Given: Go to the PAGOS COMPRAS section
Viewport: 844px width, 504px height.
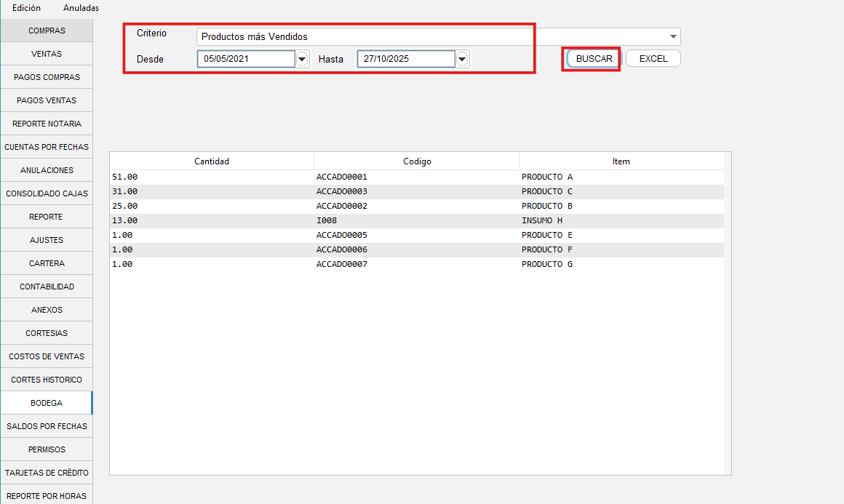Looking at the screenshot, I should pyautogui.click(x=47, y=77).
